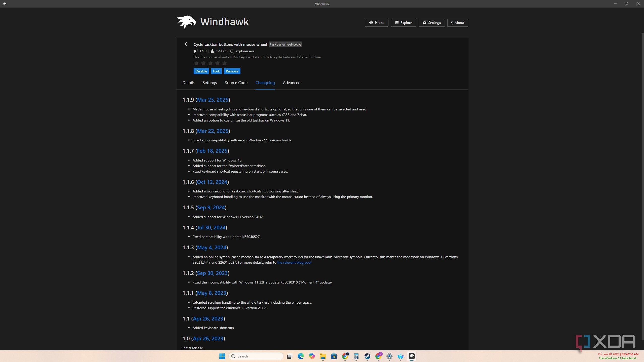The height and width of the screenshot is (362, 644).
Task: Click the back arrow beside the mod title
Action: click(186, 44)
